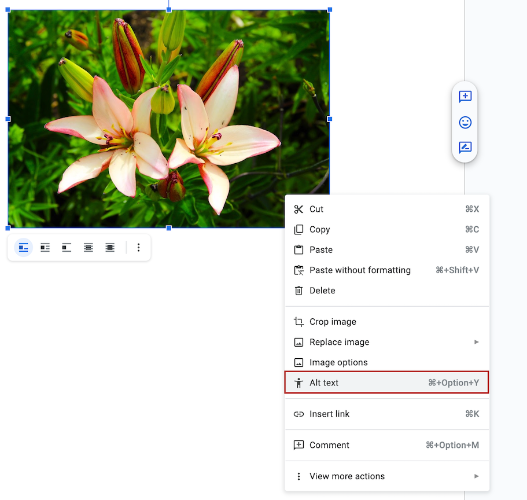Select the Break text layout icon
Image resolution: width=527 pixels, height=500 pixels.
tap(67, 248)
